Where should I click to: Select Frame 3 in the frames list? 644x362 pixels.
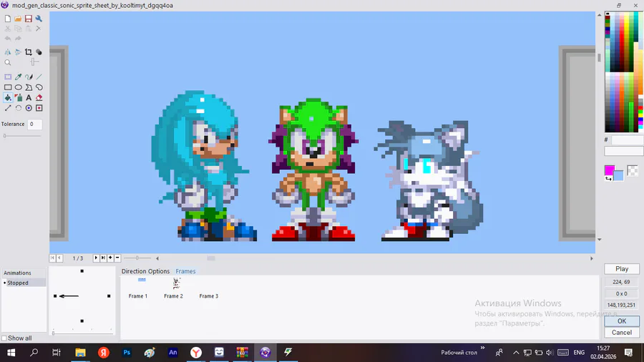(x=209, y=296)
